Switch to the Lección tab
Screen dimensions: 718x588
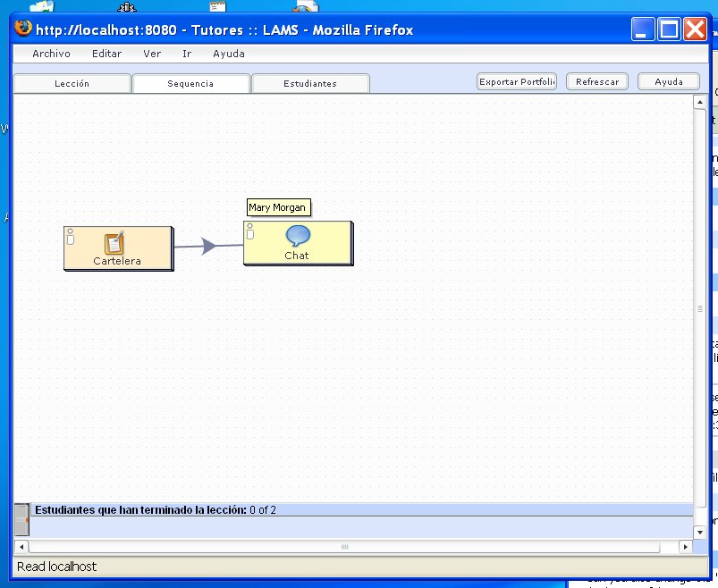[72, 84]
